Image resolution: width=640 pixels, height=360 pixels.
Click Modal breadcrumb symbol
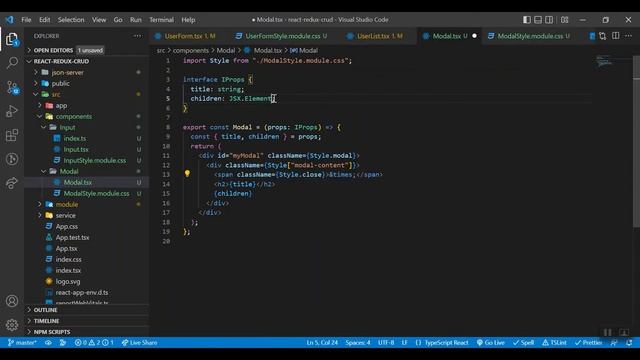[304, 50]
